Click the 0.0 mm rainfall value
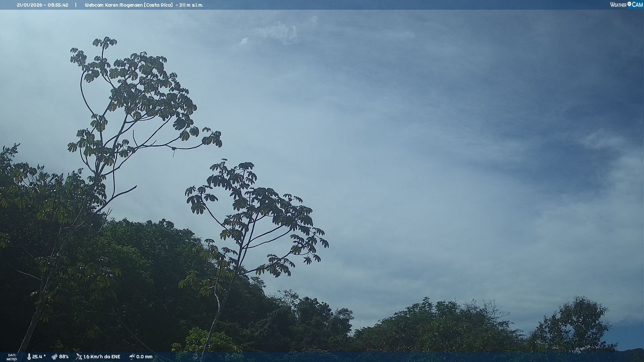The width and height of the screenshot is (644, 362). 144,357
